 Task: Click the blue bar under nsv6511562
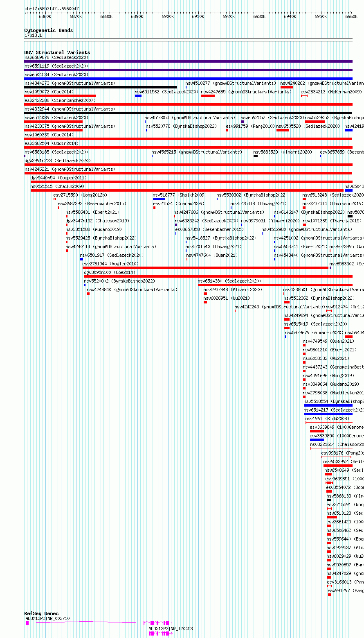click(x=138, y=96)
